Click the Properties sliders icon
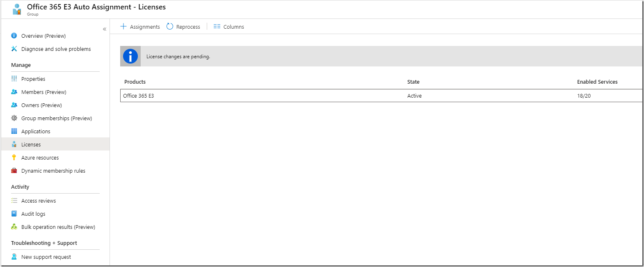The height and width of the screenshot is (267, 644). click(14, 79)
